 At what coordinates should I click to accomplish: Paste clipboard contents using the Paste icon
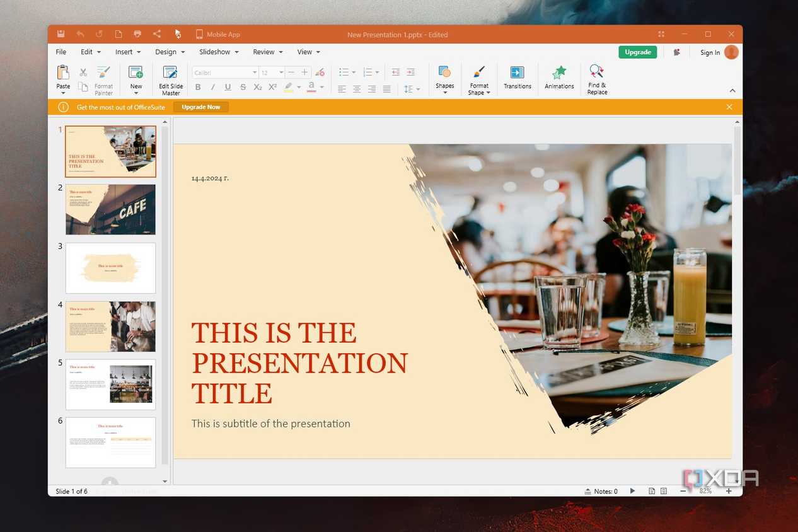point(63,72)
